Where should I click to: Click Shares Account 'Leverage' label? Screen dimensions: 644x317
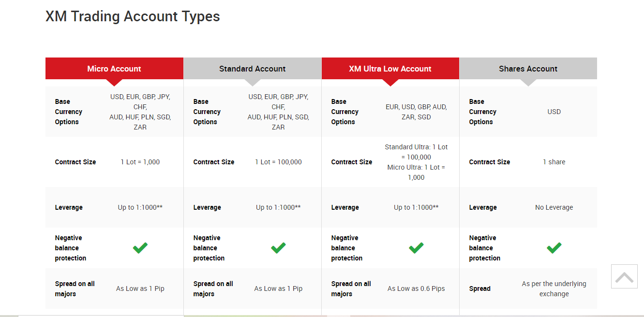pos(483,207)
